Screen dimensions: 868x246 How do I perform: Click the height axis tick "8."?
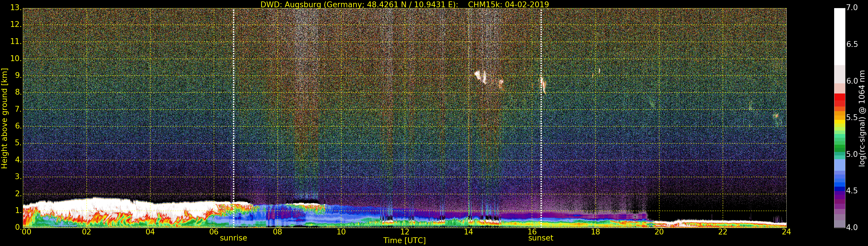point(18,92)
